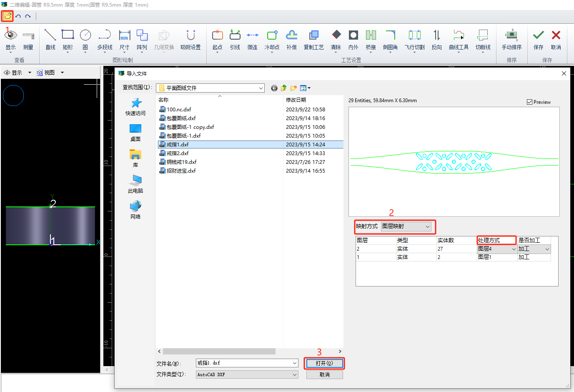Click the 起点 start point tool
The width and height of the screenshot is (574, 392).
point(218,40)
